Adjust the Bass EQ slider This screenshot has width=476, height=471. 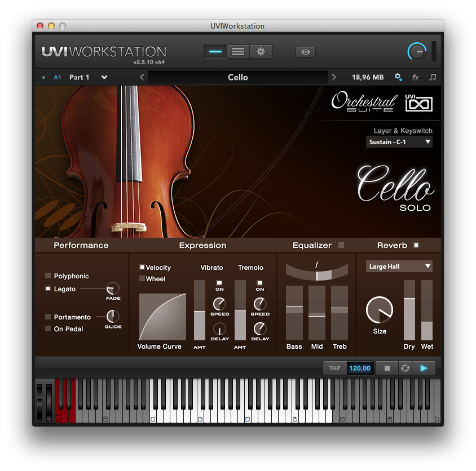pos(294,313)
